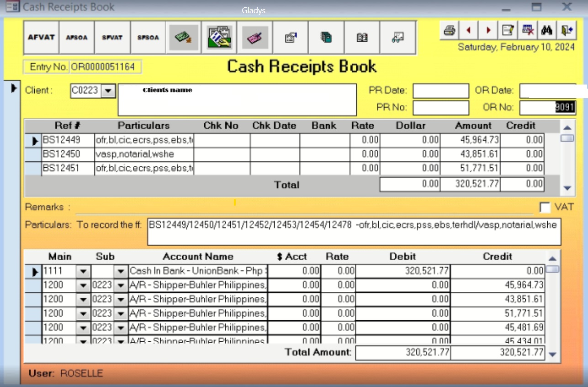
Task: Click the open book ledger icon
Action: [x=362, y=37]
